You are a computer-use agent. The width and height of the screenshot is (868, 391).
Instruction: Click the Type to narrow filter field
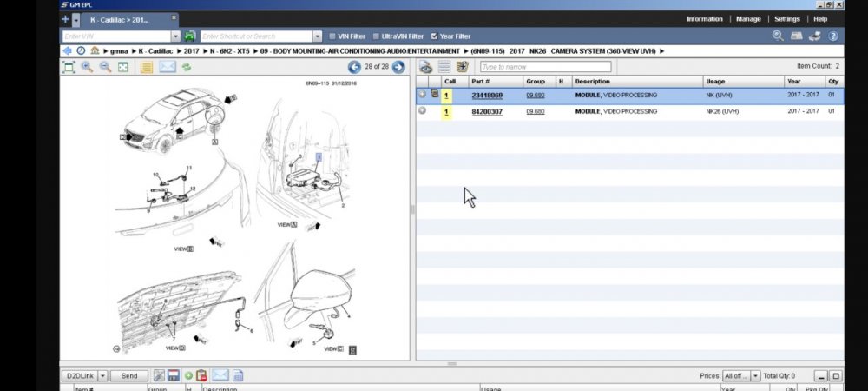[x=546, y=67]
